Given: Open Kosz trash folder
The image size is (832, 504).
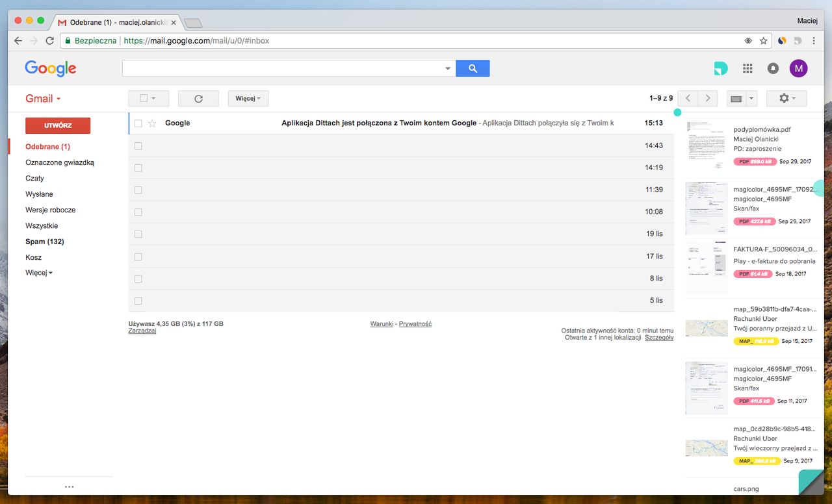Looking at the screenshot, I should [33, 257].
